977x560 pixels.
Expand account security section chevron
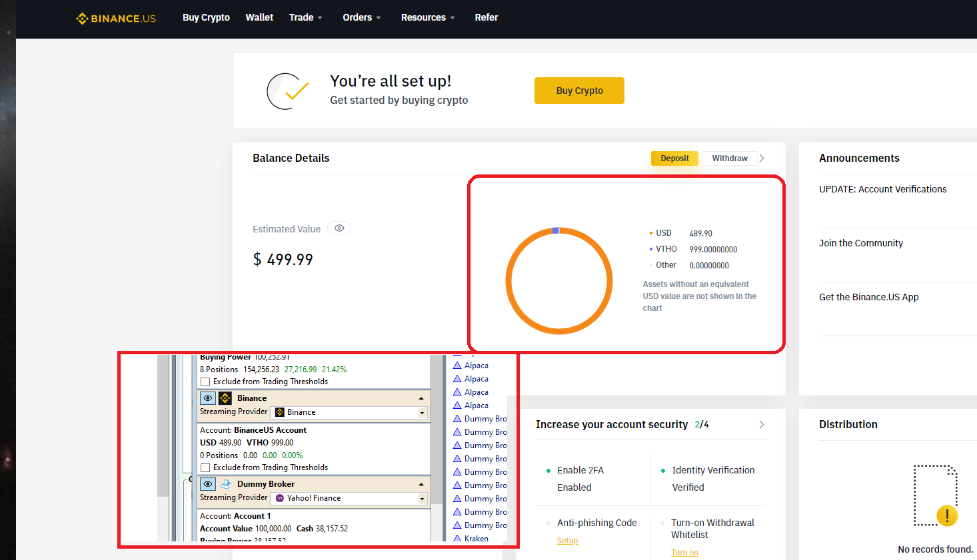click(762, 425)
